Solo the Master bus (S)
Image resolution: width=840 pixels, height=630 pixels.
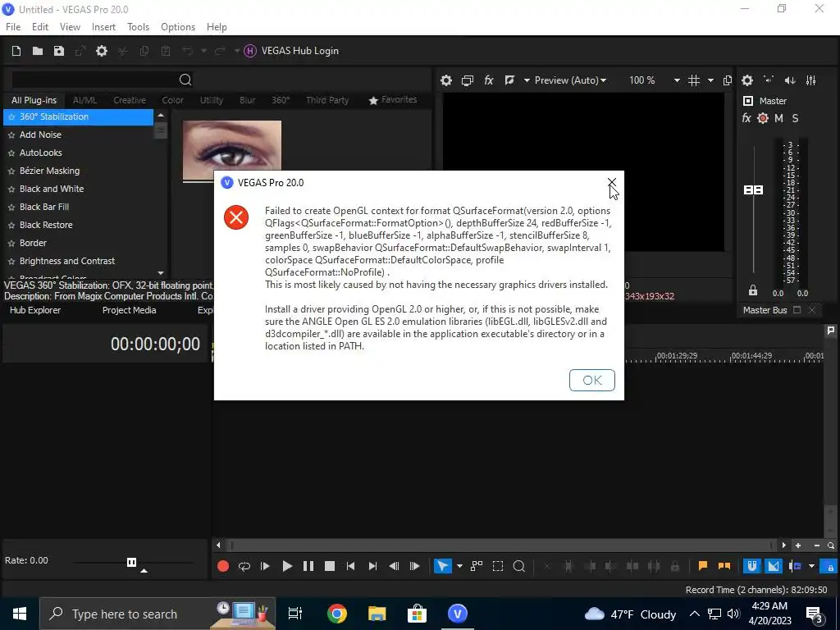click(x=795, y=118)
